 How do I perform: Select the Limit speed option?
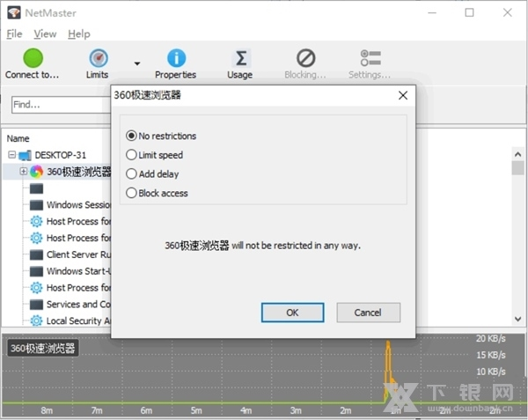(154, 155)
